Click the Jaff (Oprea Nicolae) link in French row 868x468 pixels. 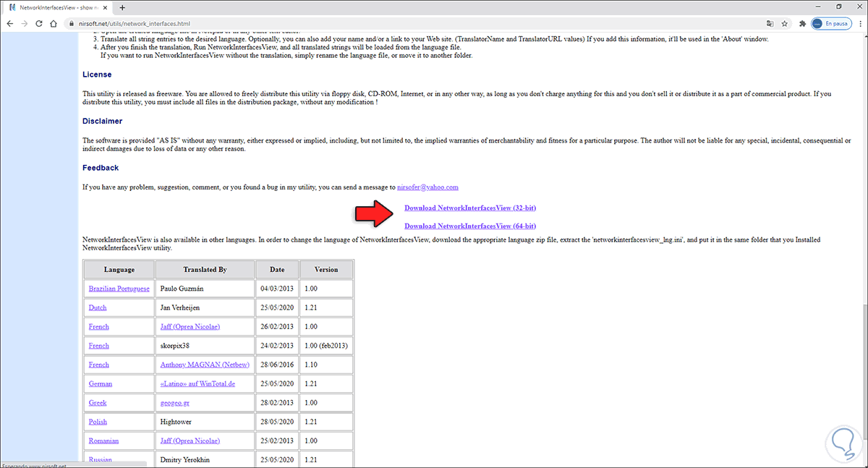190,326
